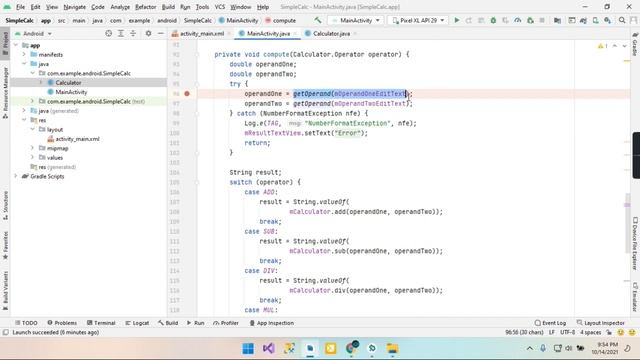Click select opened file target icon

tap(109, 33)
